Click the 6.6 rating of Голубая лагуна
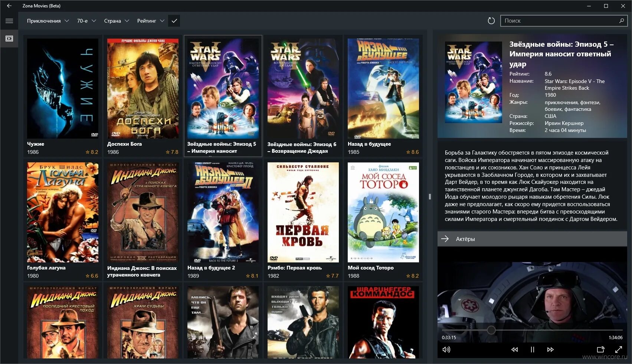 pos(92,276)
